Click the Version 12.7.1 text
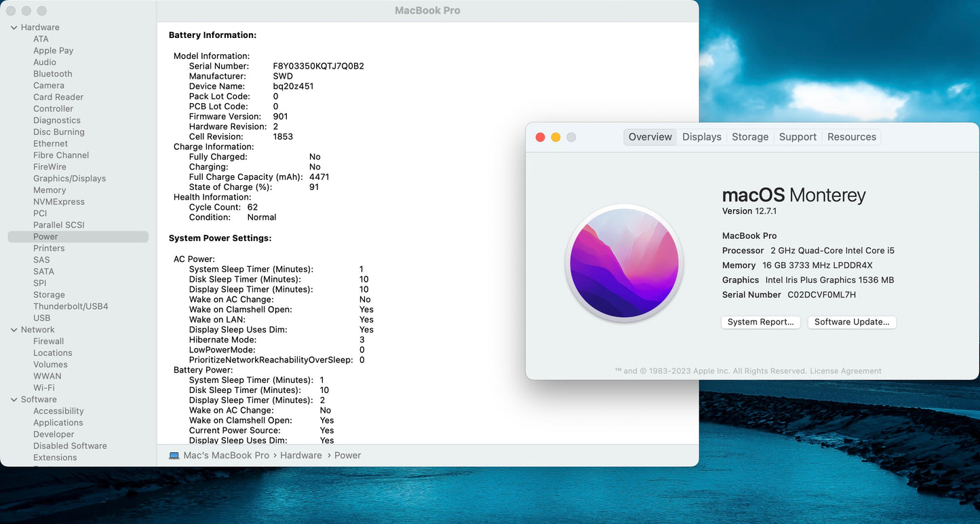The width and height of the screenshot is (980, 524). click(749, 212)
